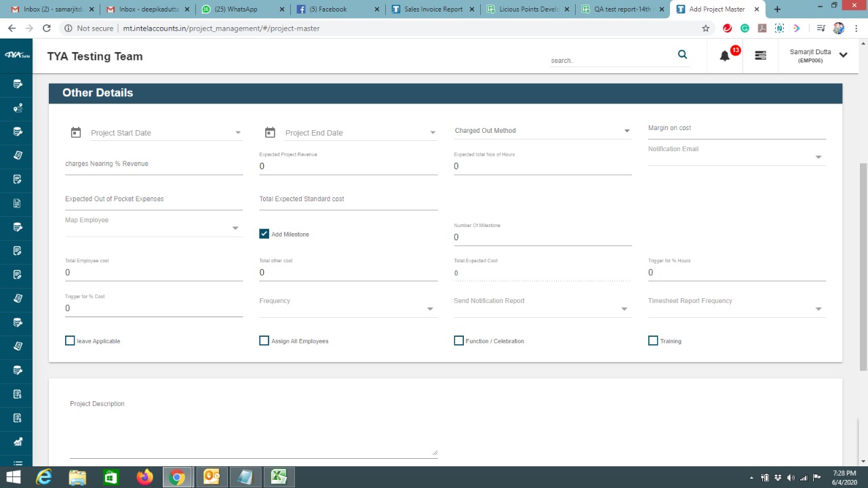Tick the Training checkbox
The width and height of the screenshot is (868, 488).
[653, 340]
